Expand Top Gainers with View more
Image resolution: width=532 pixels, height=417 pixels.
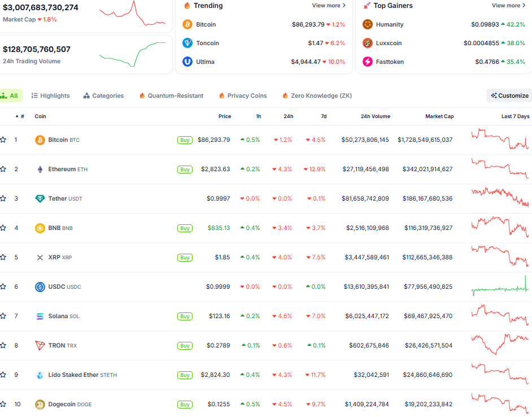tap(508, 6)
